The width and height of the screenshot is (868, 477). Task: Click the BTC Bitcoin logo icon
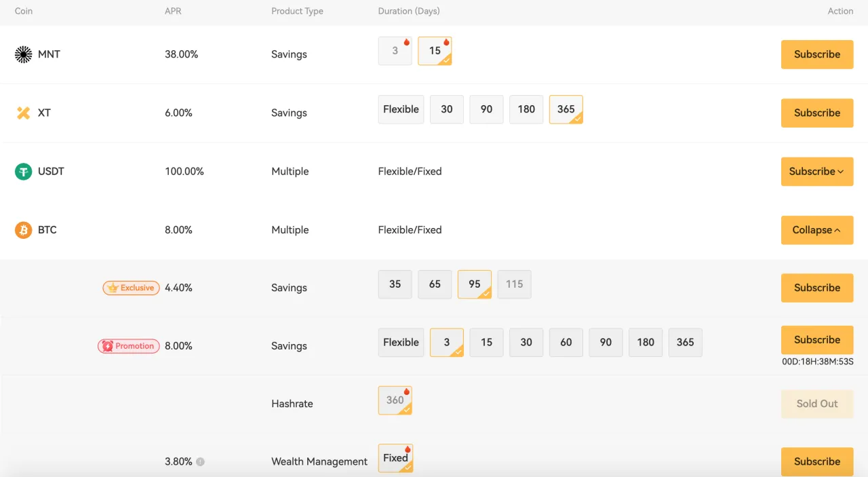click(24, 230)
